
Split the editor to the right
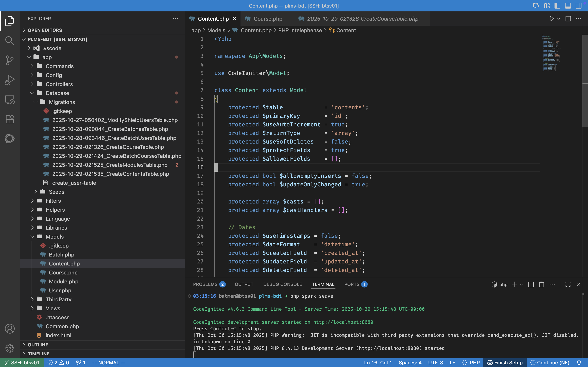point(568,19)
